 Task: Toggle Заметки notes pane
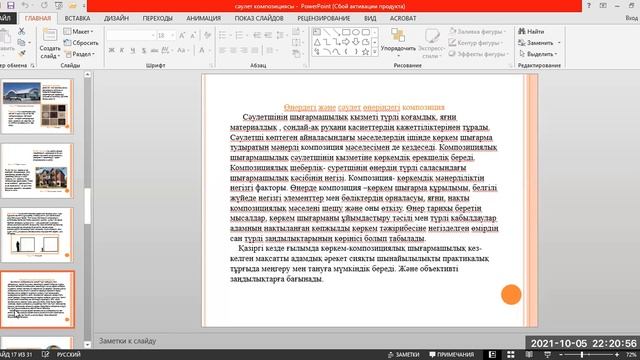tap(403, 355)
